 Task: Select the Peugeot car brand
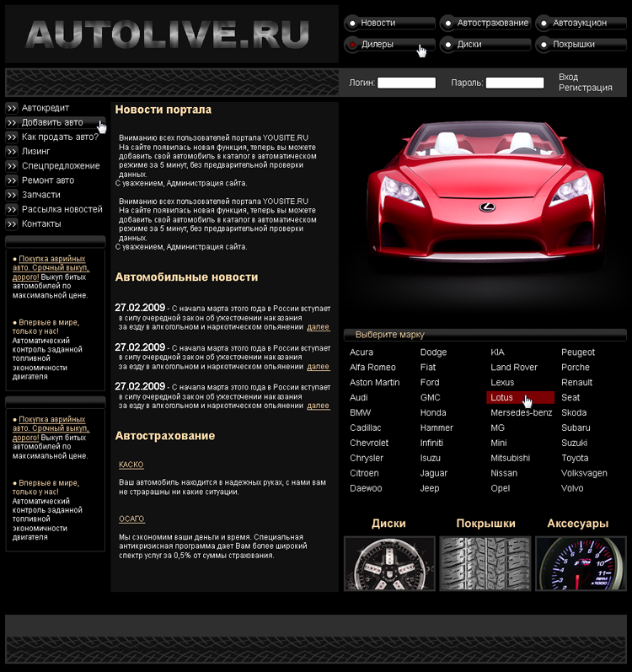pyautogui.click(x=578, y=352)
